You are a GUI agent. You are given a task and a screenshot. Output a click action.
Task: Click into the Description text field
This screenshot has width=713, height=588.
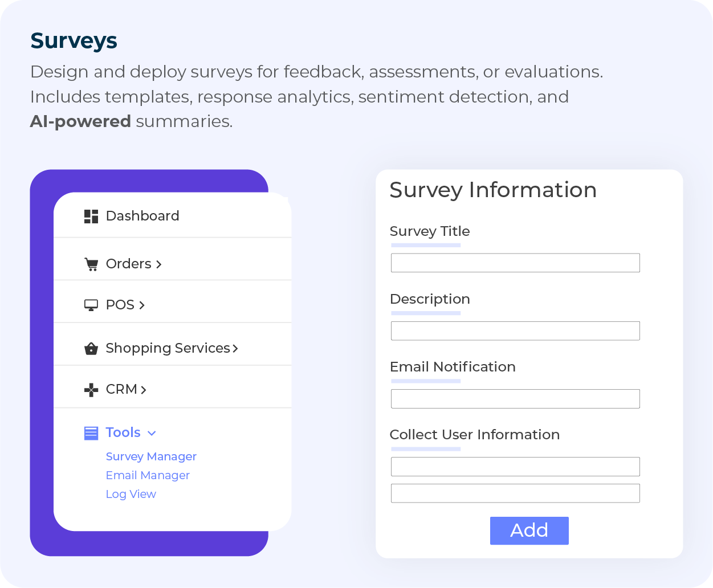[515, 331]
